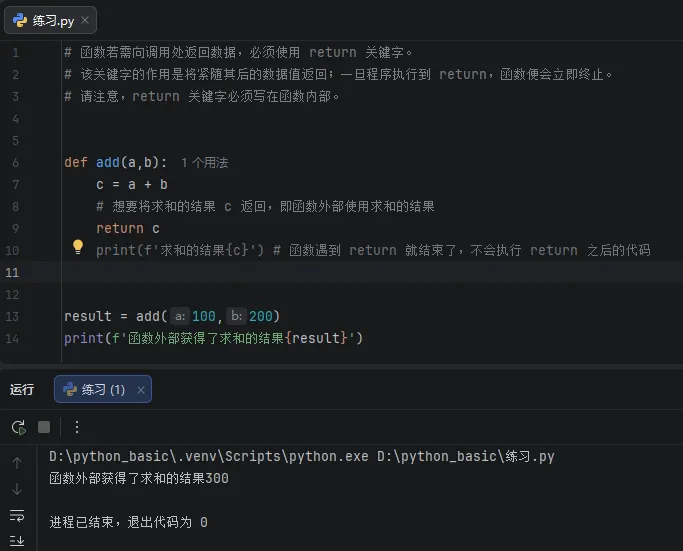This screenshot has height=551, width=683.
Task: Click the '1 个用法' usages hint
Action: pyautogui.click(x=204, y=162)
